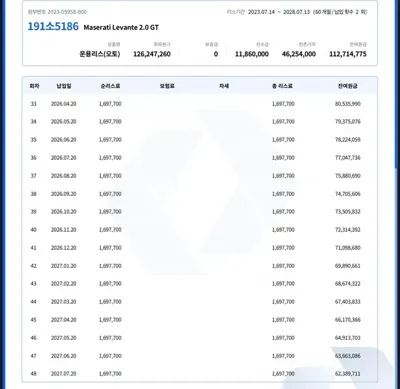Click the 회차 column header

35,86
